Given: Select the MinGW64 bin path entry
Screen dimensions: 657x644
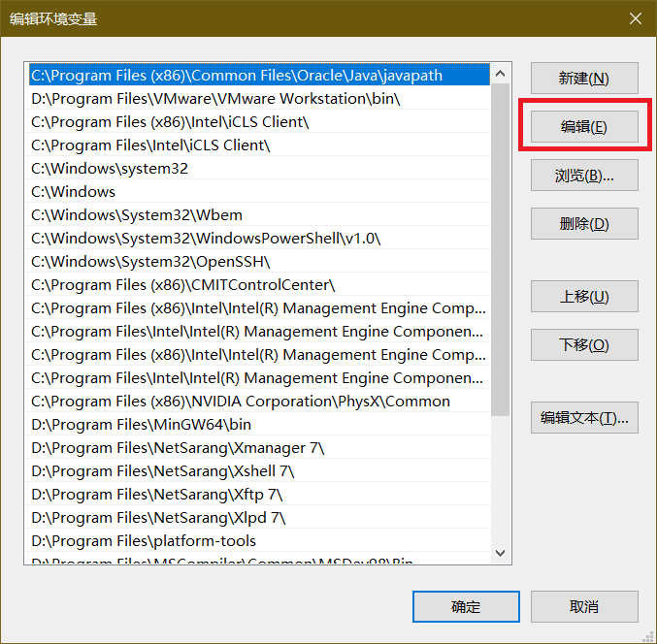Looking at the screenshot, I should pos(141,424).
